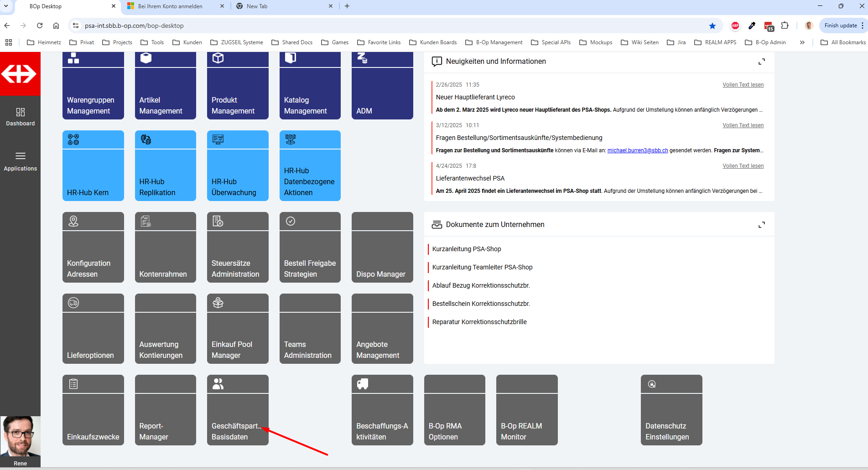Open the Kurzanleitung PSA-Shop document
Viewport: 868px width, 470px height.
coord(467,249)
